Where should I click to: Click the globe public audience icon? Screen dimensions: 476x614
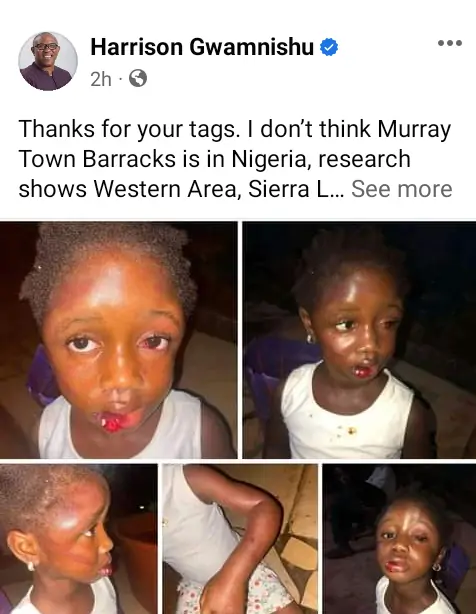pos(138,78)
